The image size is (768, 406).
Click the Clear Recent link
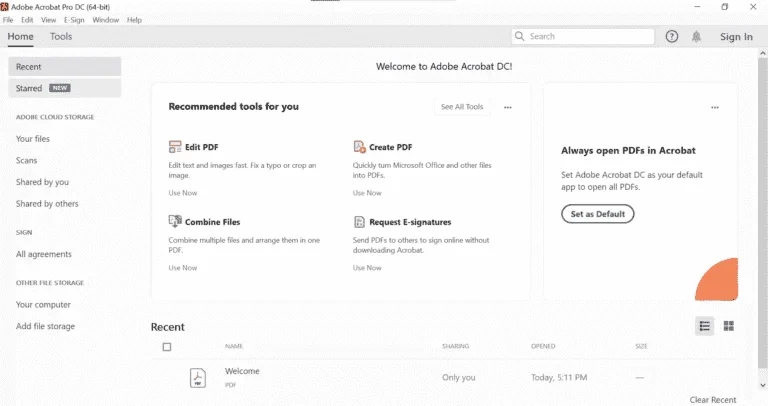(x=713, y=400)
